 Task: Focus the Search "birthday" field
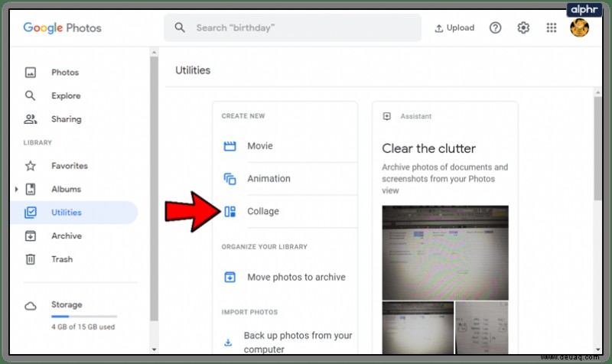coord(292,28)
